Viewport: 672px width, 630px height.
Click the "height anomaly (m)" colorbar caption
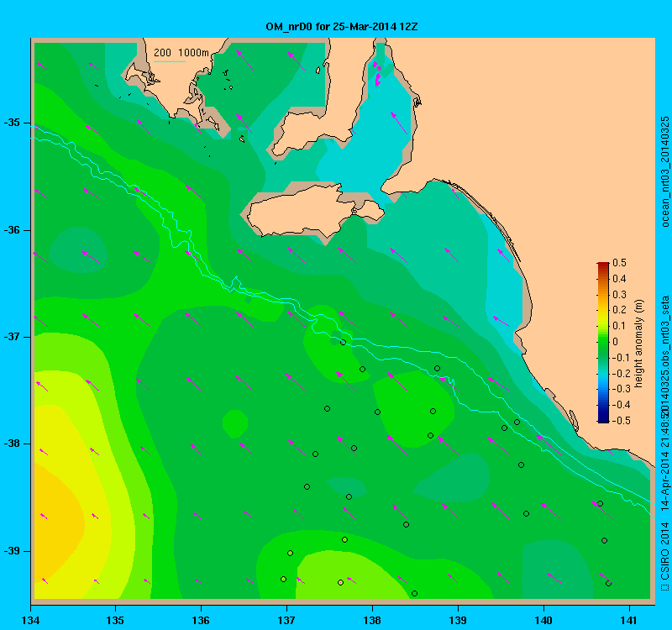638,344
